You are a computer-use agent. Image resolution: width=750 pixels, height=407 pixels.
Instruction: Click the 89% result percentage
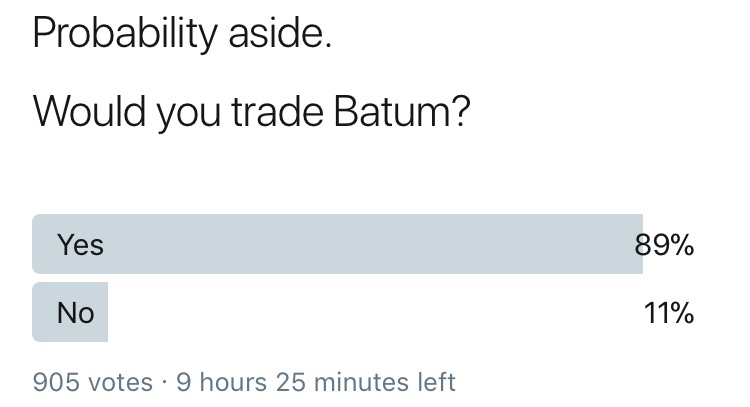(x=665, y=245)
